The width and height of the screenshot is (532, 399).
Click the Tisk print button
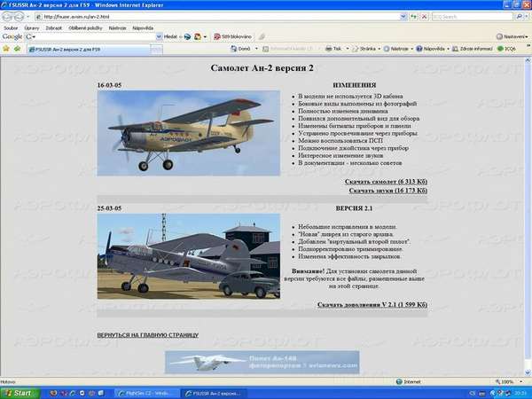pyautogui.click(x=333, y=49)
